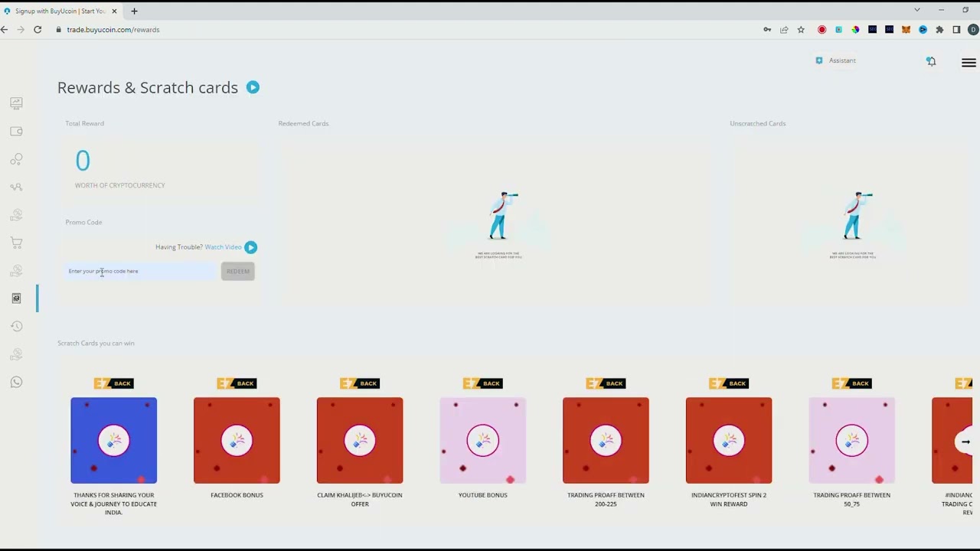The image size is (980, 551).
Task: Open the history clock sidebar icon
Action: tap(16, 326)
